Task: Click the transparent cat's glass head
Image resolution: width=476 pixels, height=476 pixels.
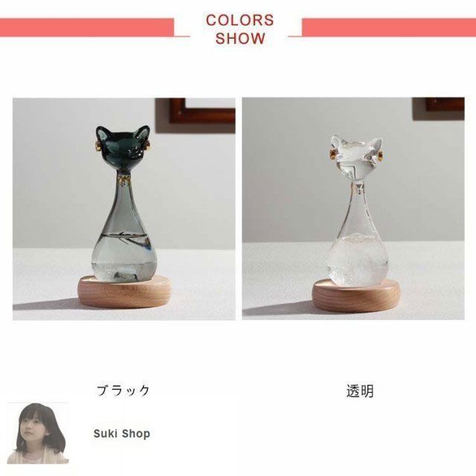Action: pos(356,158)
